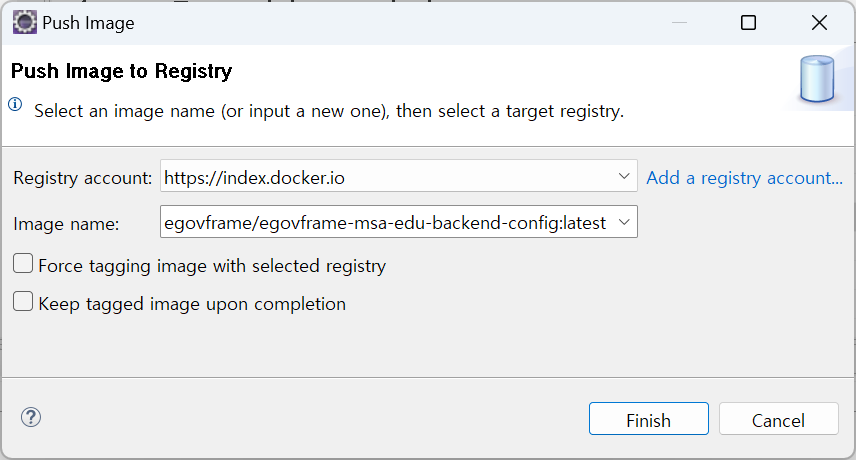Click the Image name label
Viewport: 856px width, 460px height.
(66, 224)
